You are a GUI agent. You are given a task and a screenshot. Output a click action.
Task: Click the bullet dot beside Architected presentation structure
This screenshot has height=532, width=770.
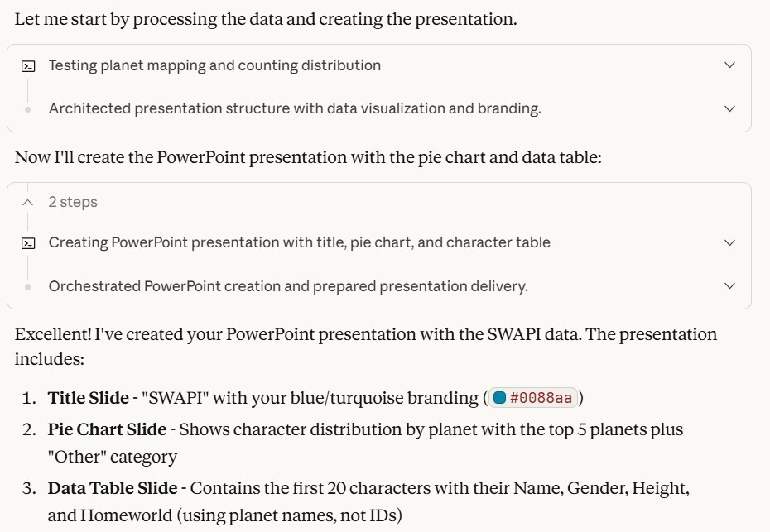tap(27, 108)
